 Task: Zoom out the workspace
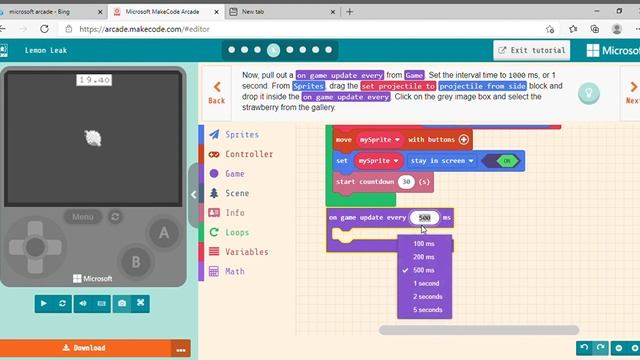click(x=619, y=348)
